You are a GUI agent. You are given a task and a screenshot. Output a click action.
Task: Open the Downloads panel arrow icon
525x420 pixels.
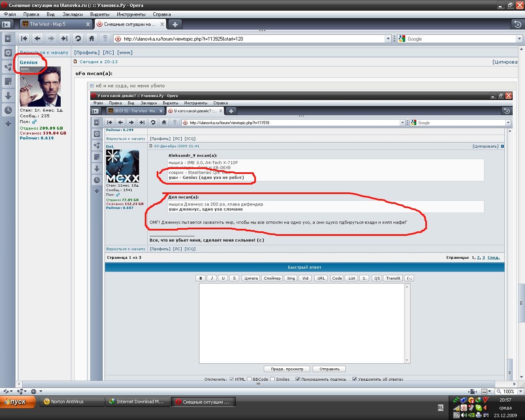[x=8, y=96]
